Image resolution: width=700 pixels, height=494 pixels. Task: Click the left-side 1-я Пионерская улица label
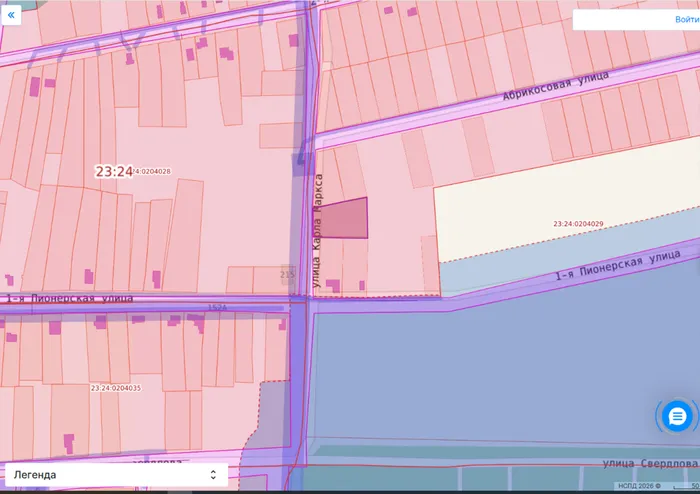(70, 298)
